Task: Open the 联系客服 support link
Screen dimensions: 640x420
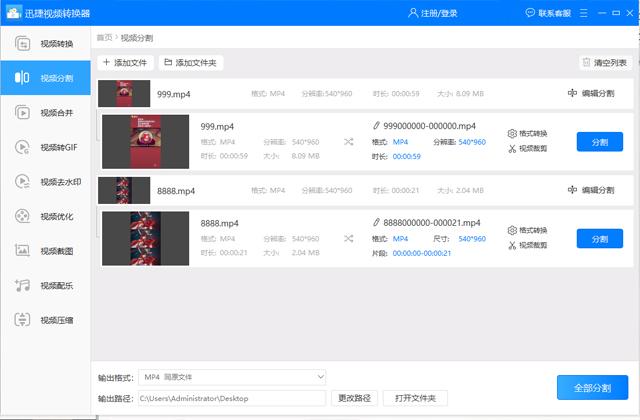Action: tap(554, 13)
